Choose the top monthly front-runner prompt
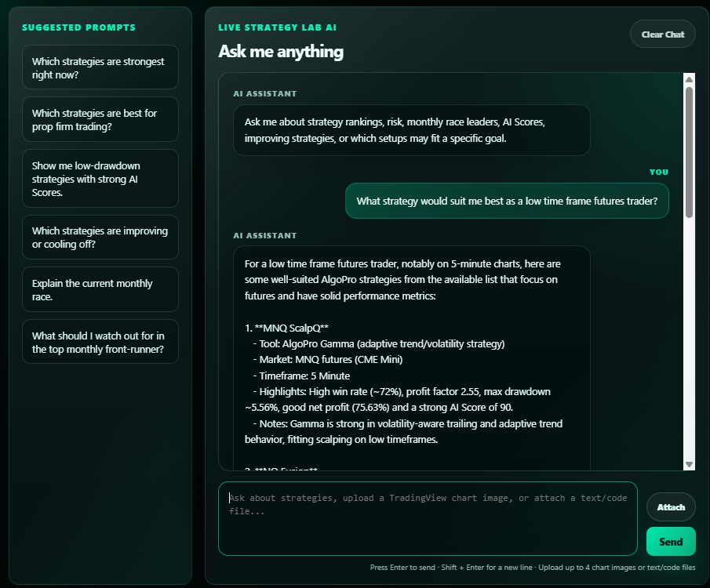 tap(100, 342)
